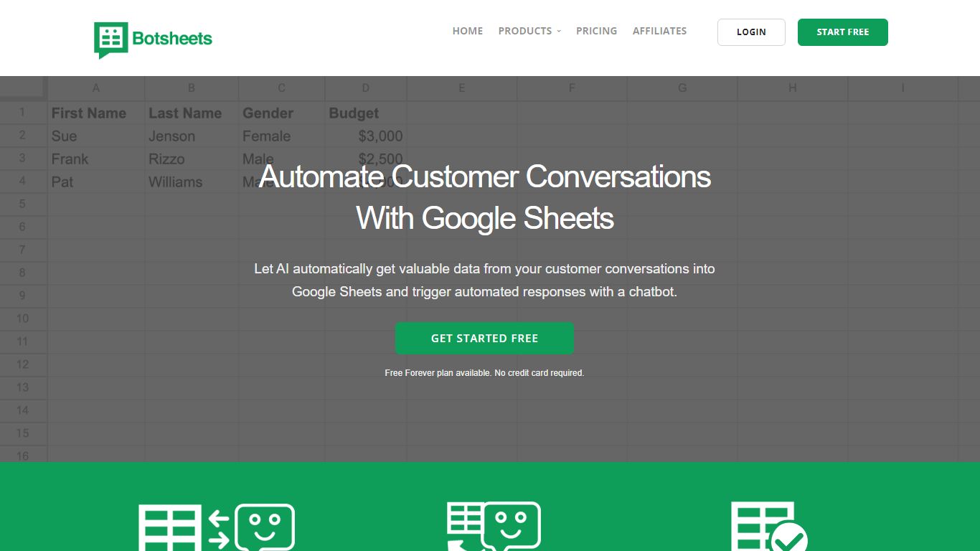This screenshot has width=980, height=551.
Task: Select spreadsheet column header D
Action: 365,88
